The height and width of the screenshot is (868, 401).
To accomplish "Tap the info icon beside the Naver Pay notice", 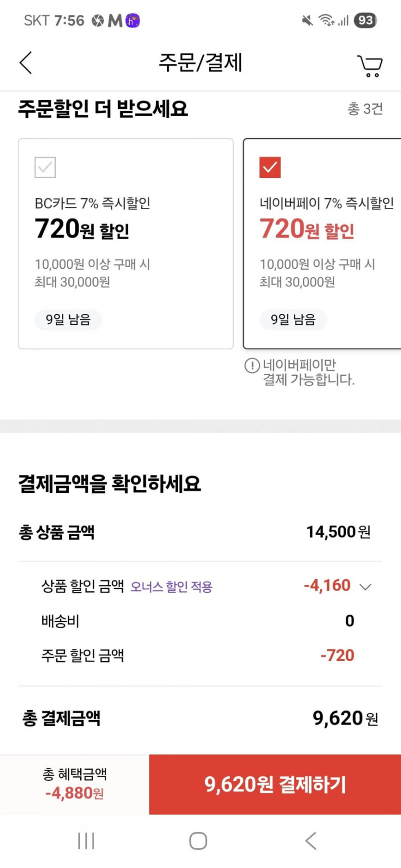I will [252, 366].
